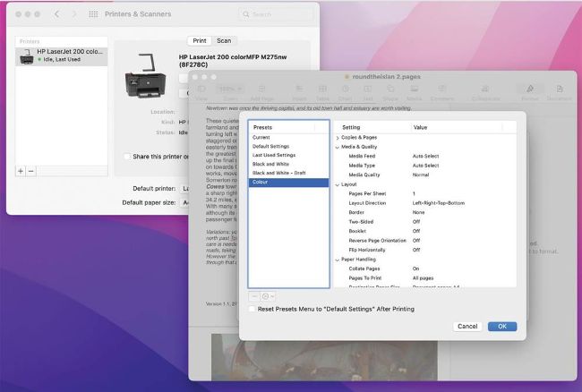
Task: Select the Black and White preset
Action: pos(270,164)
